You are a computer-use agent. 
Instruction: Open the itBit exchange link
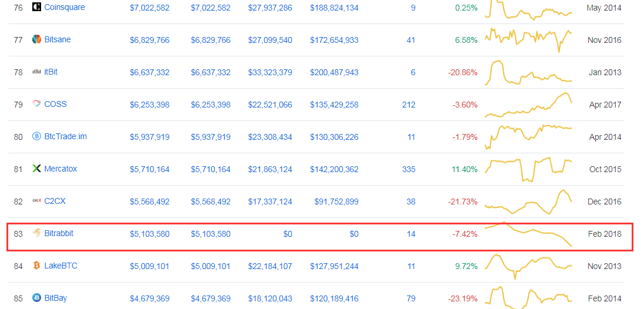point(51,72)
